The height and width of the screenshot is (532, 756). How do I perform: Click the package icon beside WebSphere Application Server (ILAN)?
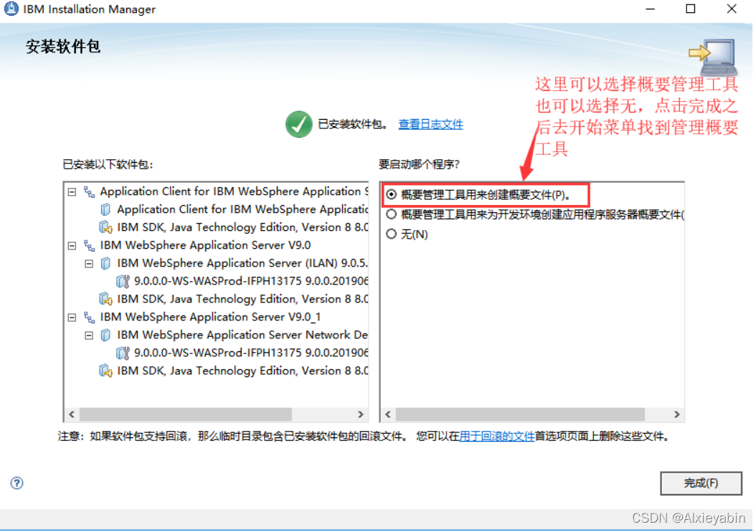pyautogui.click(x=105, y=262)
